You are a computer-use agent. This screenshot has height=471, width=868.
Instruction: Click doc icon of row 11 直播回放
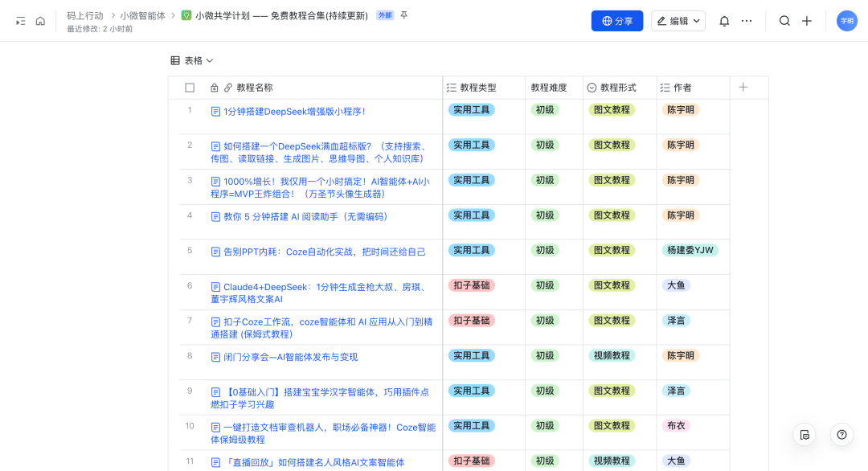[x=216, y=462]
